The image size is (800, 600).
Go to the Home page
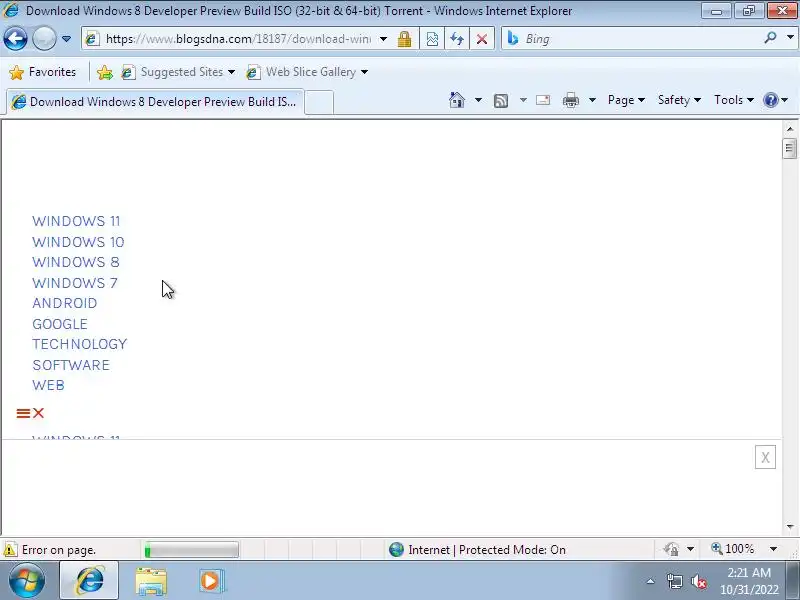(x=457, y=100)
